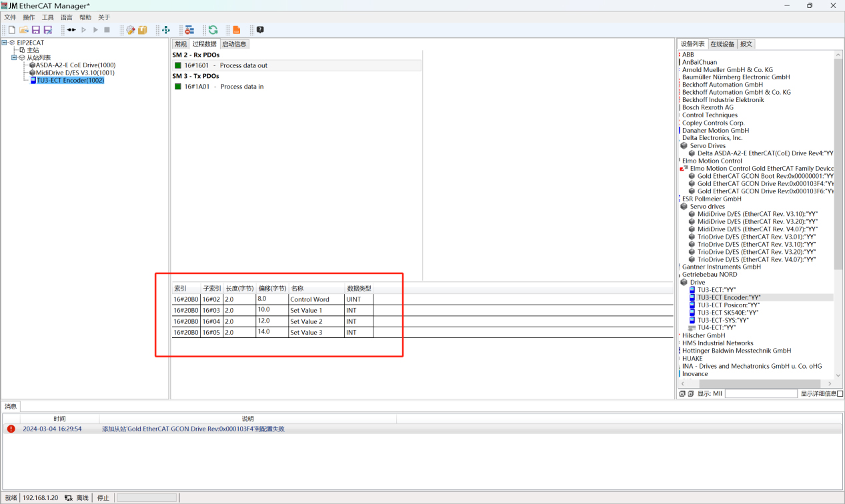Click the 192.168.1.20 status bar entry
The width and height of the screenshot is (845, 504).
(41, 498)
